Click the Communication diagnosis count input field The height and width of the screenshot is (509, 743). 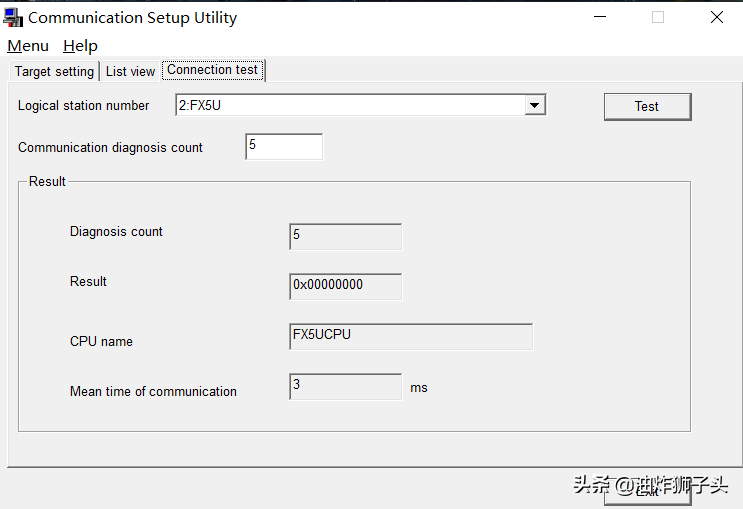284,146
